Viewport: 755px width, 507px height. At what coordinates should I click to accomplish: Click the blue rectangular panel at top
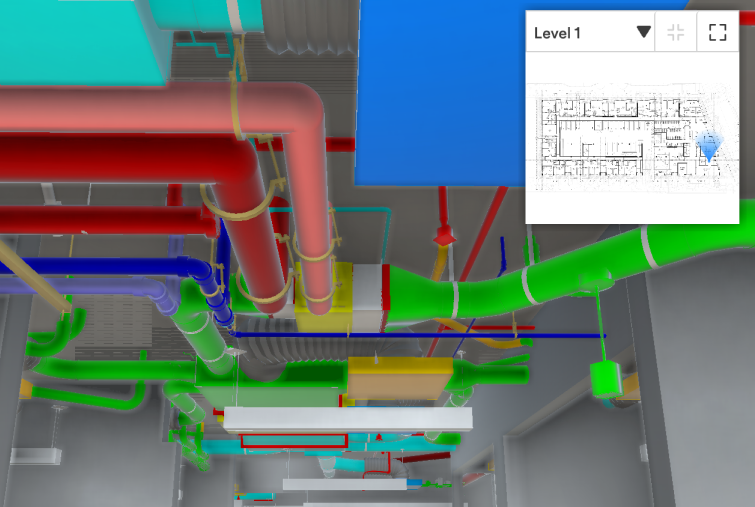(x=440, y=90)
